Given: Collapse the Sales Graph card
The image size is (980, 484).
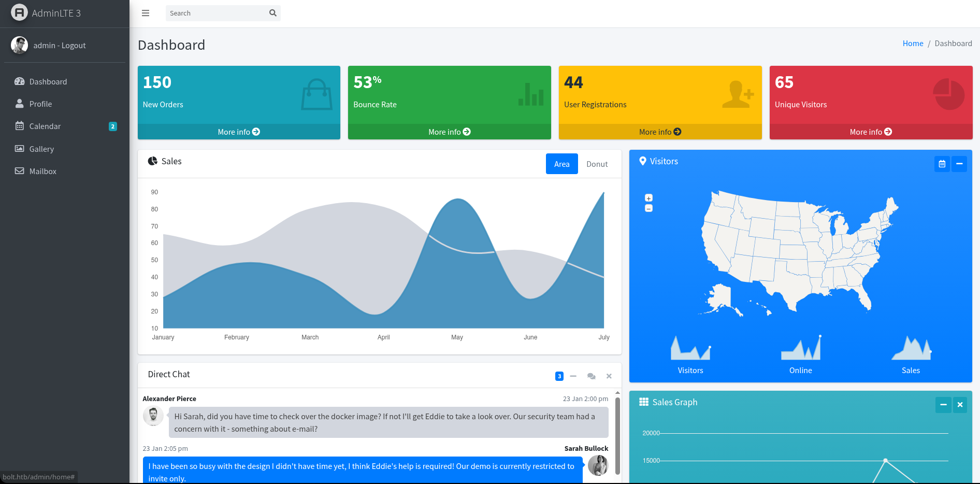Looking at the screenshot, I should click(x=943, y=405).
